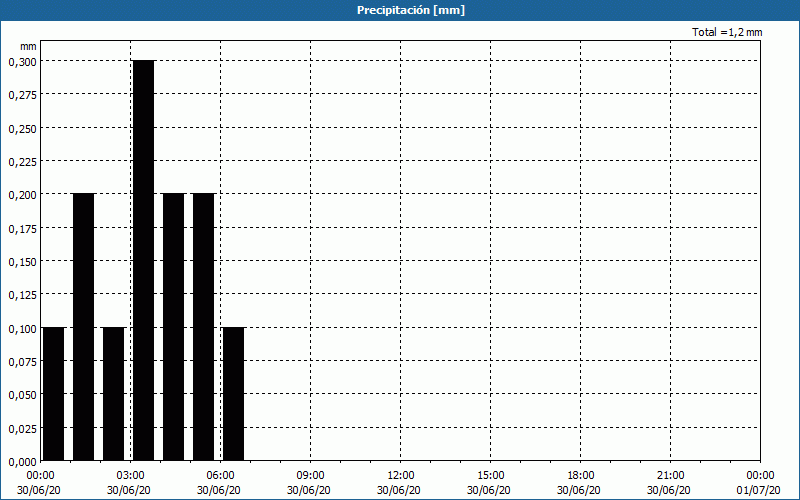
Task: Click the 0,300 y-axis value
Action: point(22,62)
